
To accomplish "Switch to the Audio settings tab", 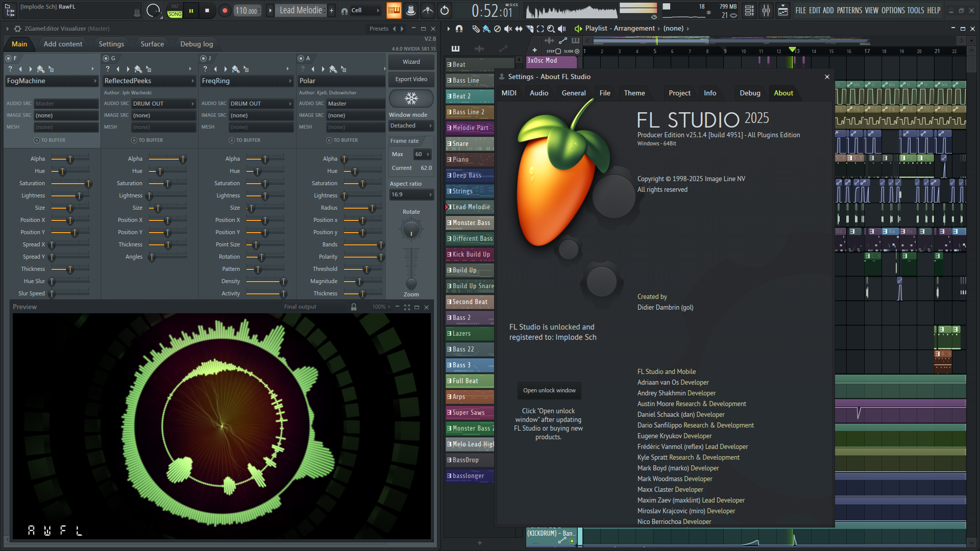I will pyautogui.click(x=539, y=93).
